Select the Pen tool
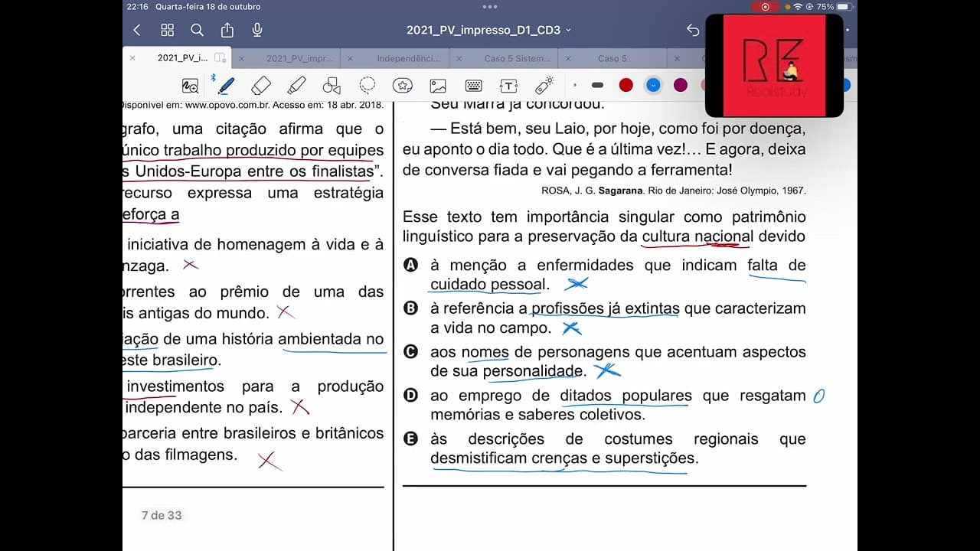The height and width of the screenshot is (551, 980). click(226, 85)
